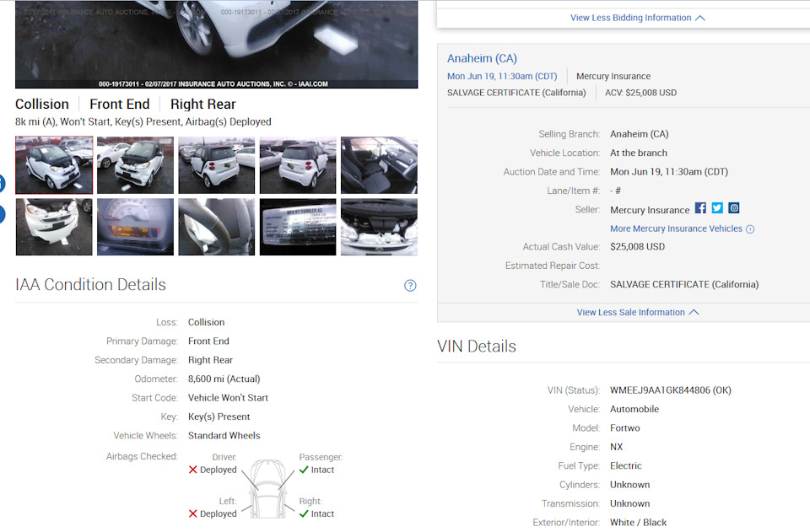Screen dimensions: 810x532
Task: Select steering wheel airbag thumbnail
Action: pos(217,227)
